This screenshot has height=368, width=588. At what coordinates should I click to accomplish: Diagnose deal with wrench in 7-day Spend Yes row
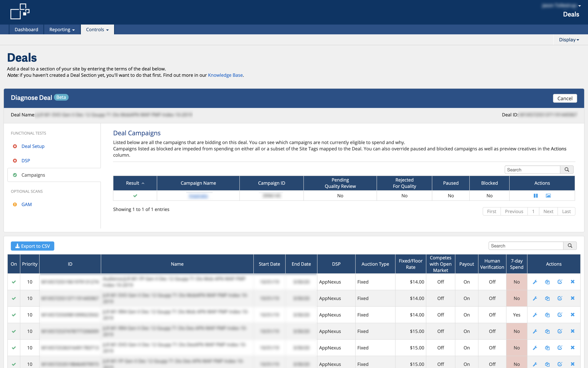[x=535, y=315]
